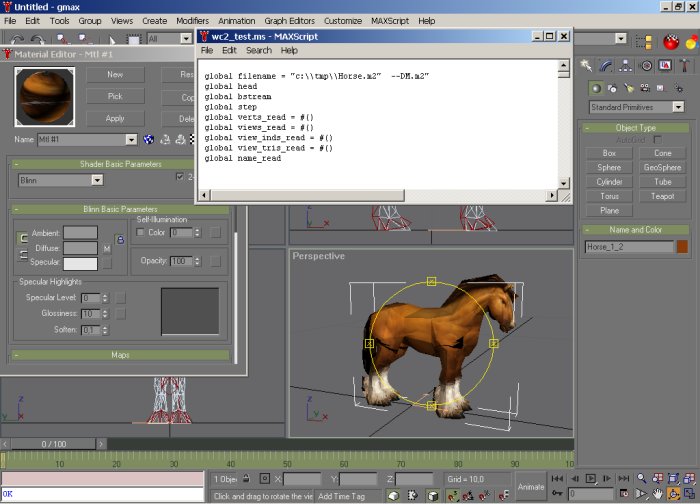Image resolution: width=700 pixels, height=504 pixels.
Task: Click the Opacity map slot button
Action: pos(216,261)
